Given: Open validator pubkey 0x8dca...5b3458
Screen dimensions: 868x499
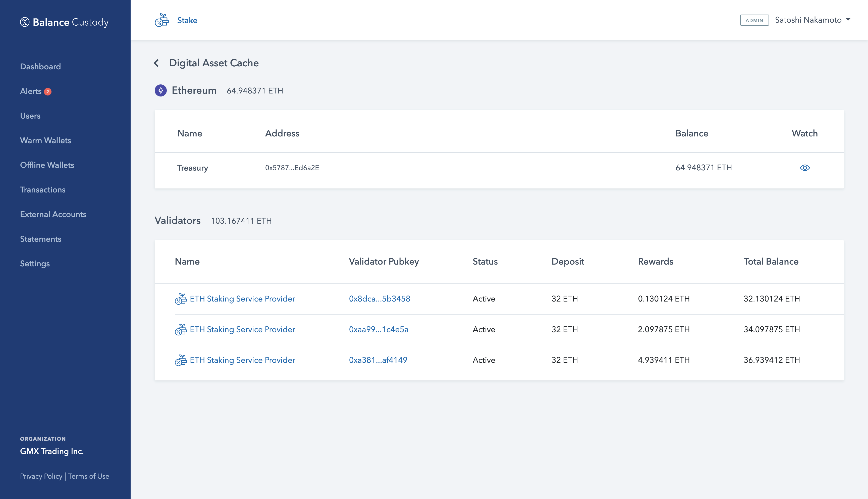Looking at the screenshot, I should tap(379, 299).
